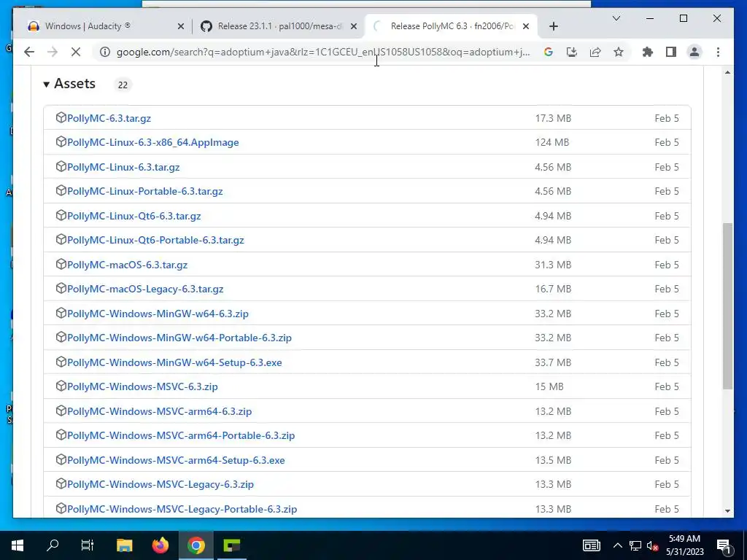Download PollyMC-Linux-Qt6-6.3.tar.gz
Image resolution: width=747 pixels, height=560 pixels.
pos(134,216)
